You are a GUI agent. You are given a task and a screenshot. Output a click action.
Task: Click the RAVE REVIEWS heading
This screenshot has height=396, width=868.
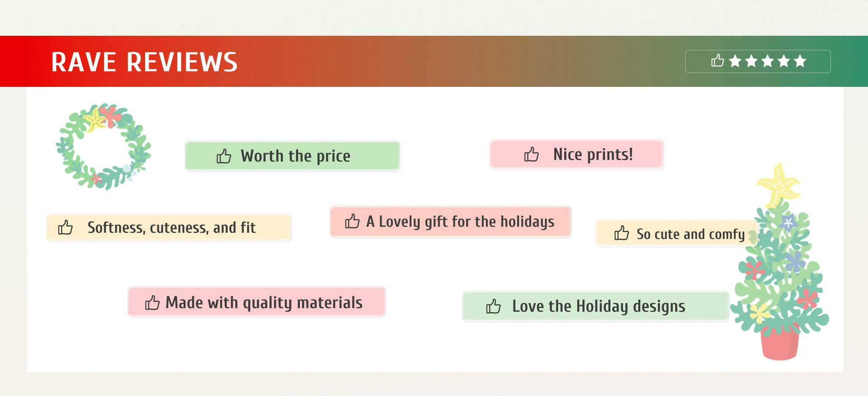144,62
